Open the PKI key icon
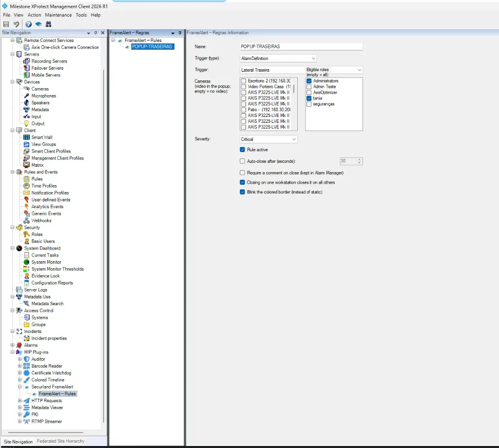499x448 pixels. (27, 414)
